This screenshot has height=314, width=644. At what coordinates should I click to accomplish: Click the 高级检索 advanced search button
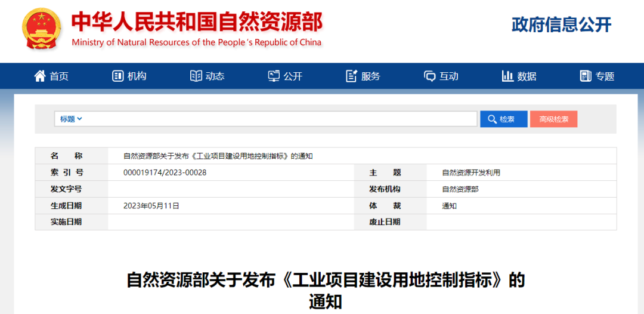click(x=553, y=119)
